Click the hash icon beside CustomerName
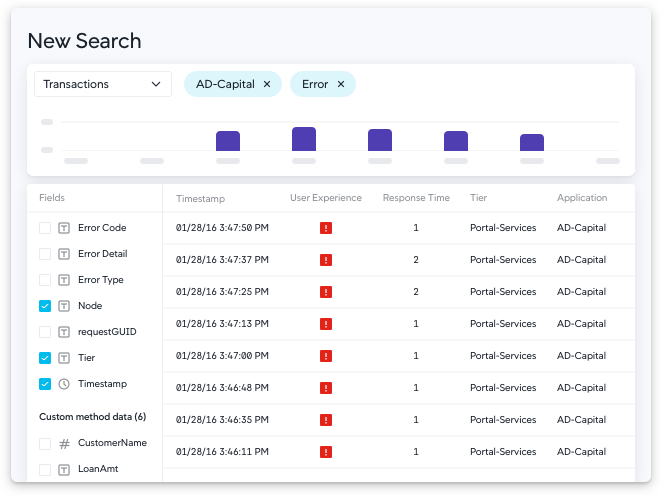The image size is (662, 496). [x=64, y=443]
